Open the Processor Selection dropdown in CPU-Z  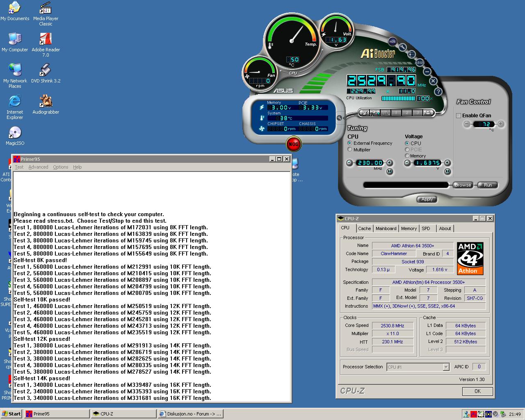[x=446, y=367]
